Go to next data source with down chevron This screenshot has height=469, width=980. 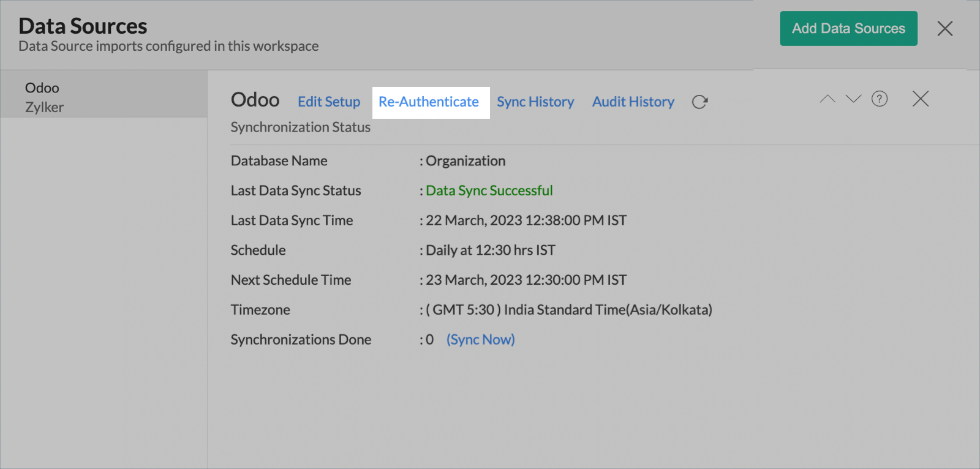tap(853, 99)
